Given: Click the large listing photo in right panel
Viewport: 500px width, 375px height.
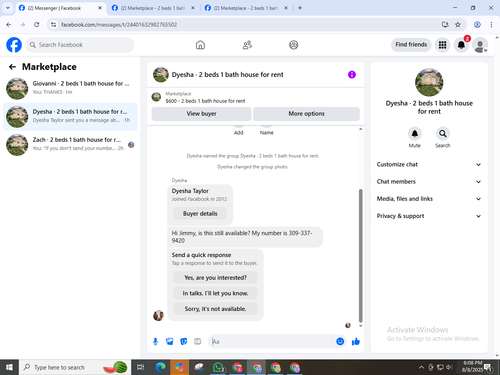Looking at the screenshot, I should (429, 82).
